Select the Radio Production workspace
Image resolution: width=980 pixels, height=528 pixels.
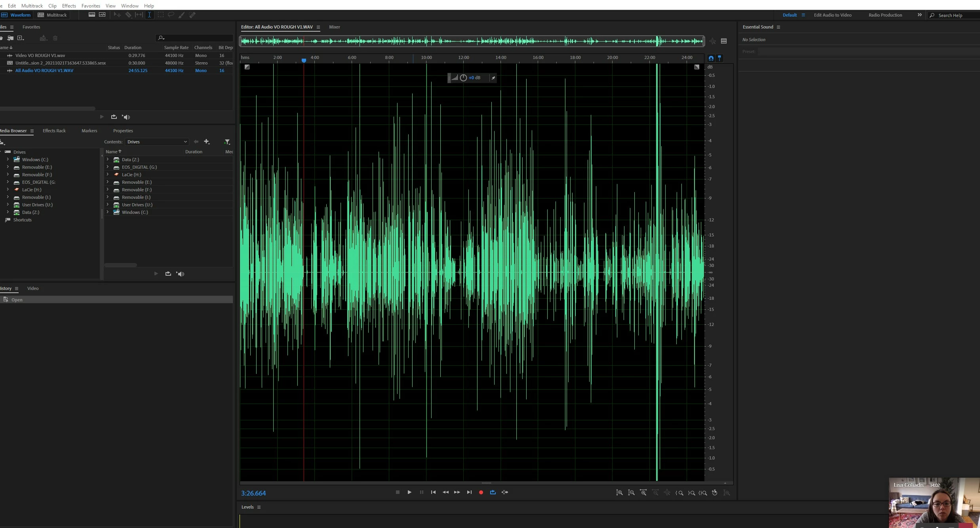click(885, 15)
